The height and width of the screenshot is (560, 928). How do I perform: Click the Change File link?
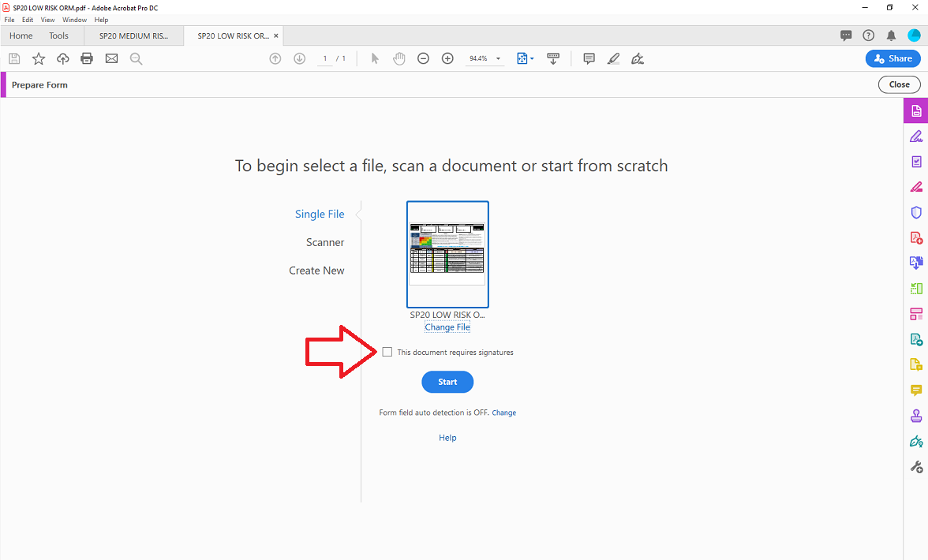coord(447,327)
